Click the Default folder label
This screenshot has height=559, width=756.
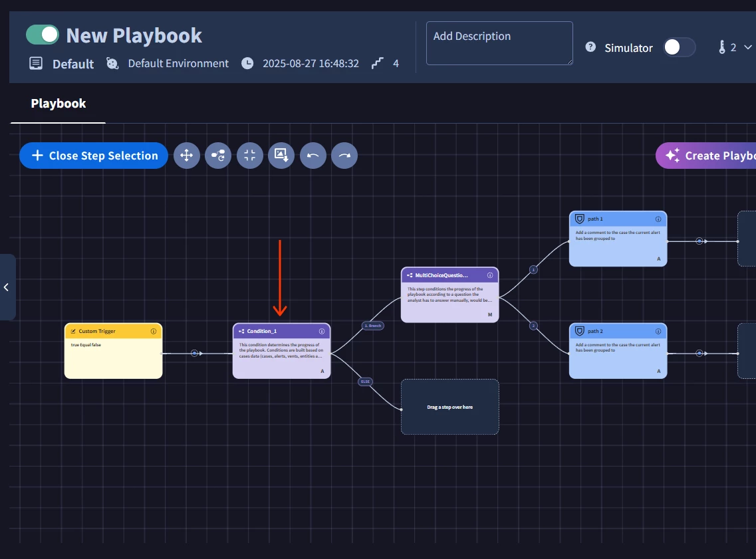(x=72, y=64)
